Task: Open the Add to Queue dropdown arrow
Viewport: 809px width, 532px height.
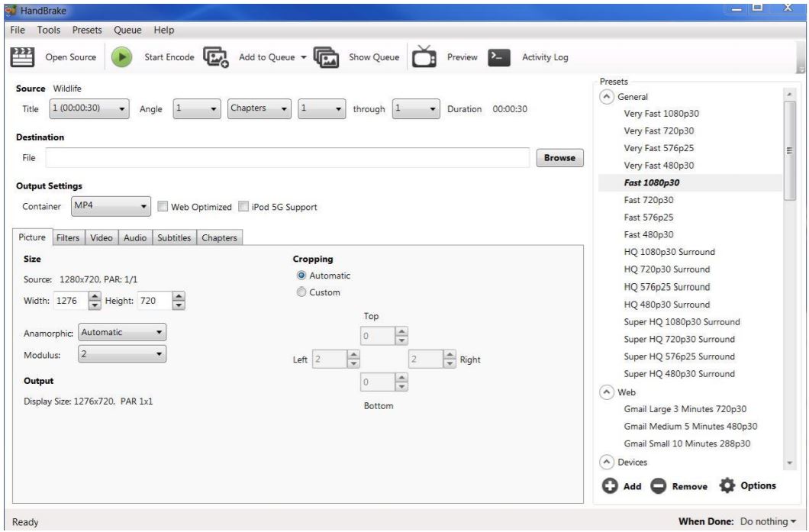Action: (x=304, y=57)
